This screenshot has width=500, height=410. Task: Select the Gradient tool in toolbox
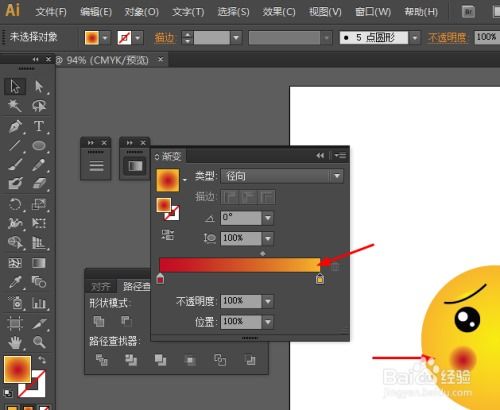coord(39,263)
